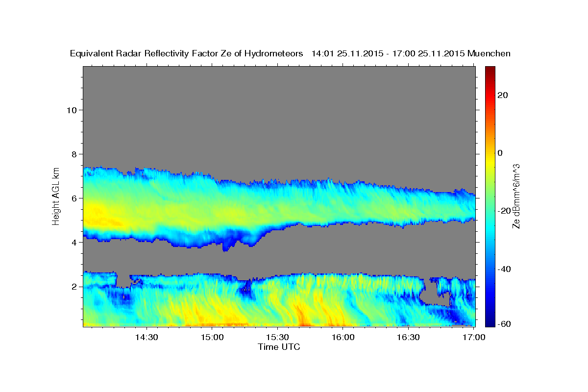Screen dimensions: 588x392
Task: Click the '10' height tick label
Action: 71,110
